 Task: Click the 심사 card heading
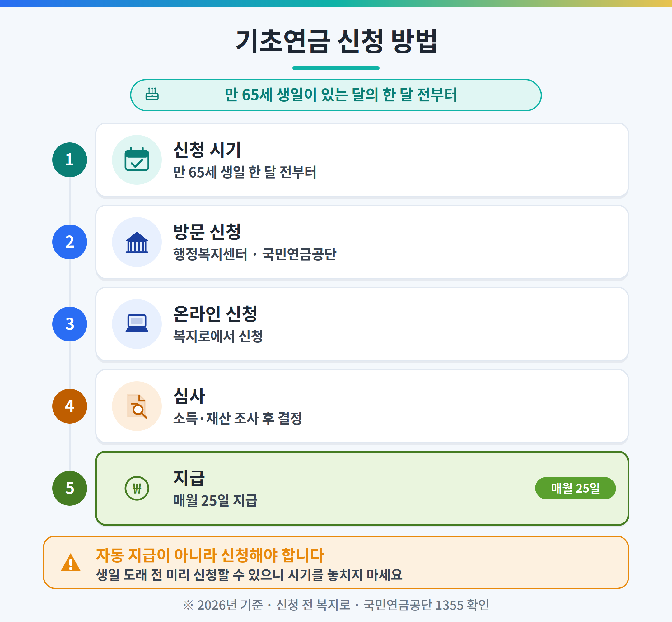[189, 396]
